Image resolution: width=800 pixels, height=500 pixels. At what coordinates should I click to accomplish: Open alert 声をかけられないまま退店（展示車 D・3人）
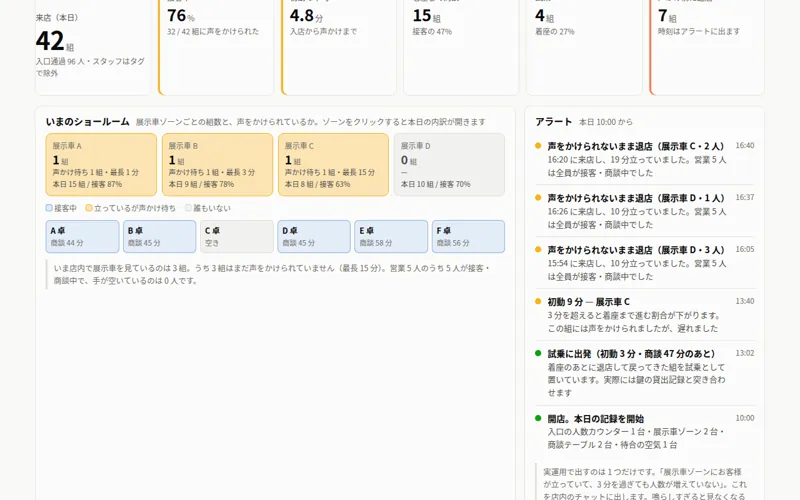click(636, 250)
